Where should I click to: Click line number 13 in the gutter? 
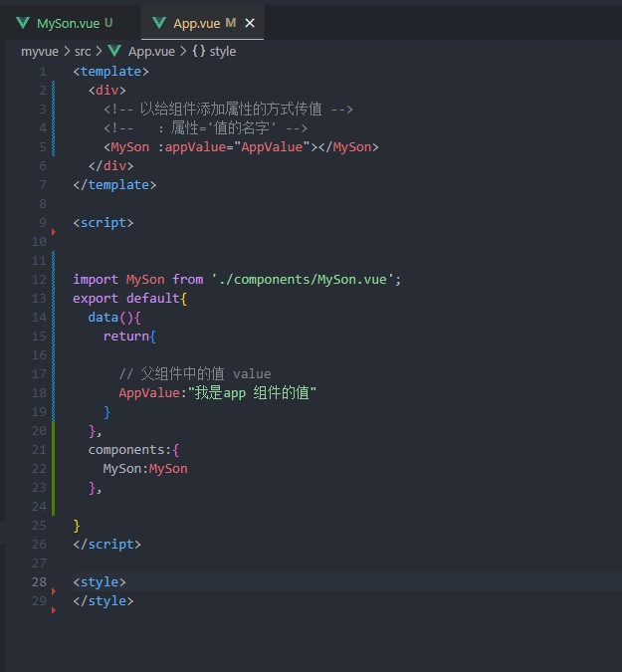pos(39,299)
